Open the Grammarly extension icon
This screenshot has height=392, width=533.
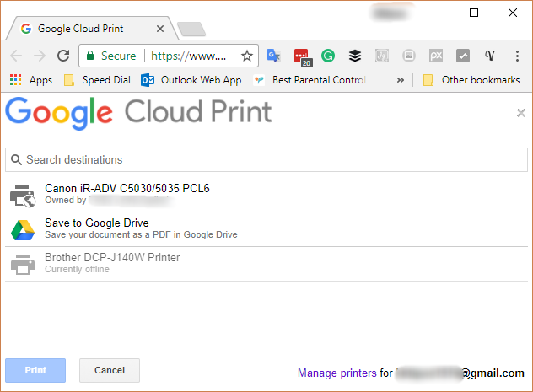point(328,56)
